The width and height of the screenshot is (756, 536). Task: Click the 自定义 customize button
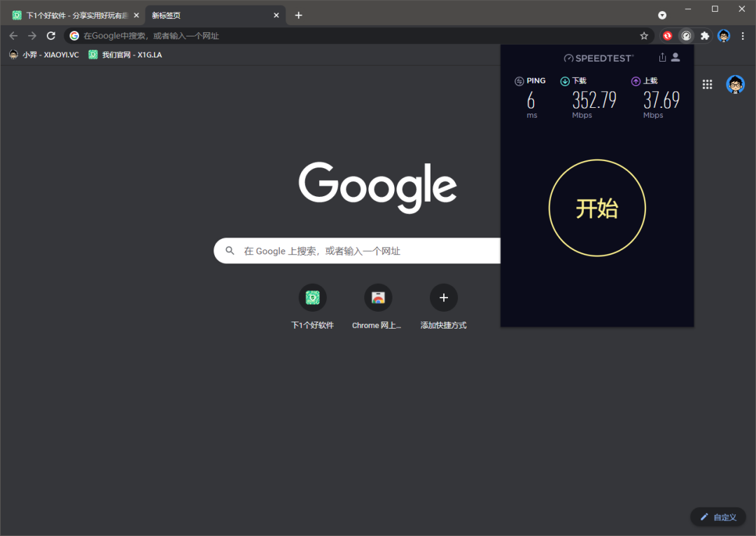tap(717, 517)
